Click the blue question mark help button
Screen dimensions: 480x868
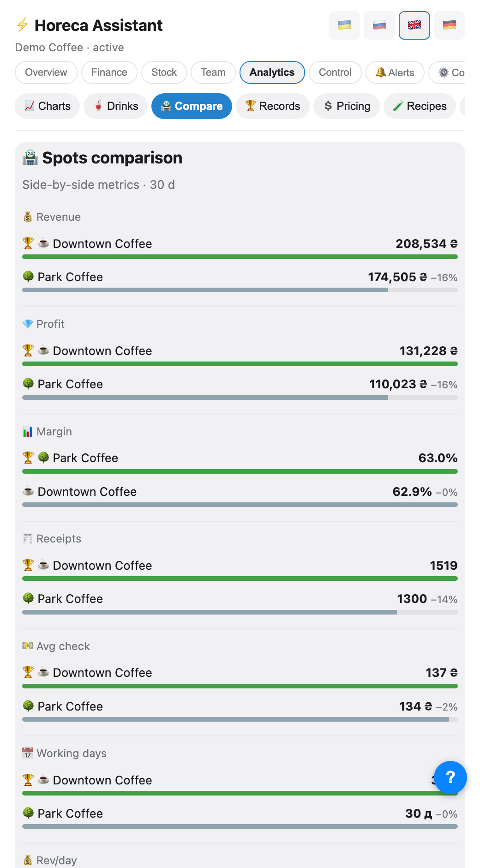(450, 778)
